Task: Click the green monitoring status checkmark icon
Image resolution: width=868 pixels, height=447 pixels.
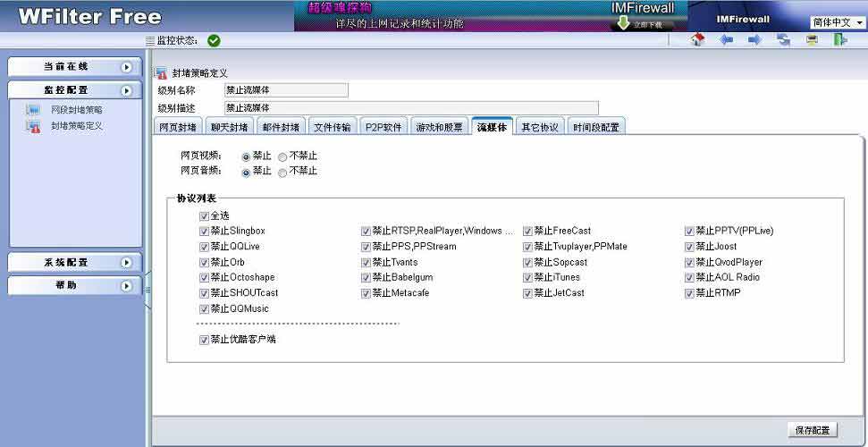Action: coord(214,40)
